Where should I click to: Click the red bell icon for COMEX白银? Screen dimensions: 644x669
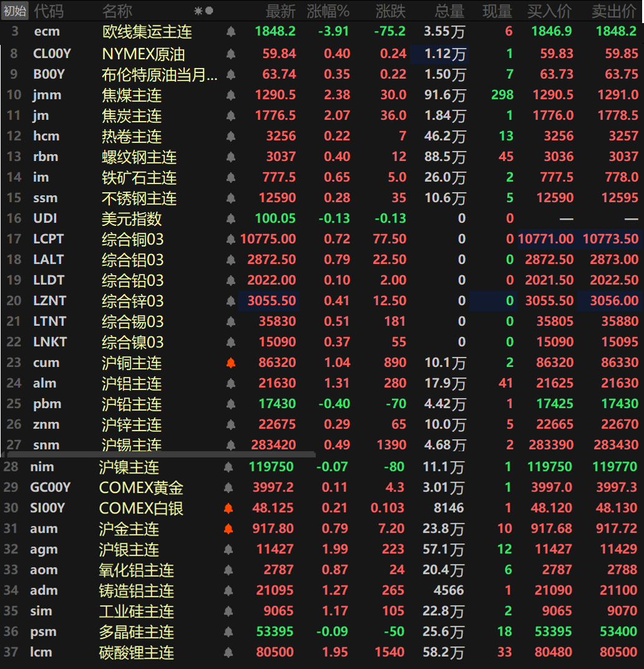point(228,509)
